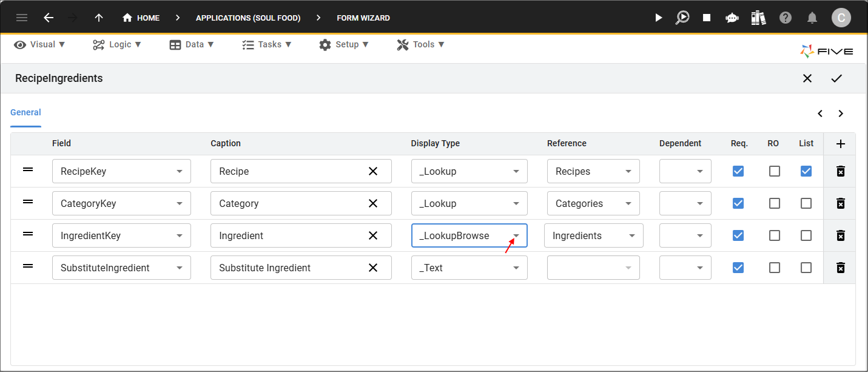Open the Recipes Reference dropdown
The width and height of the screenshot is (868, 372).
pos(628,171)
